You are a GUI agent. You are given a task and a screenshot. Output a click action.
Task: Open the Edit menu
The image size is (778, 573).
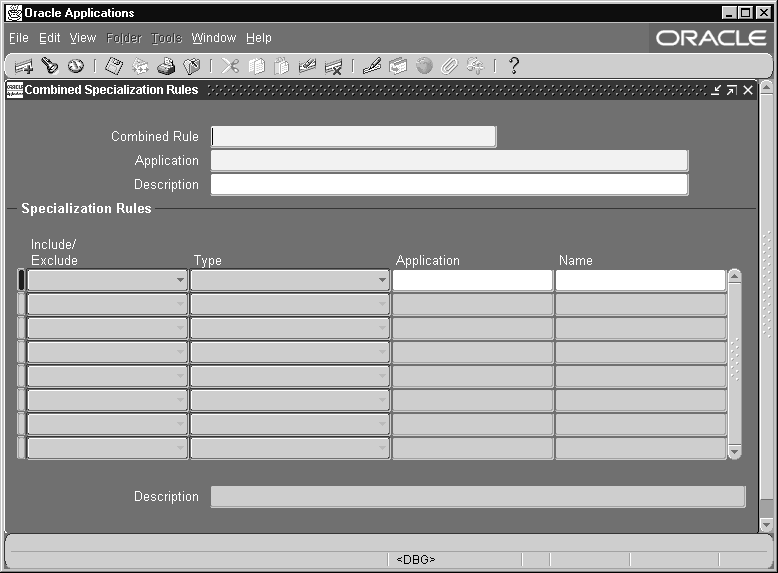50,38
